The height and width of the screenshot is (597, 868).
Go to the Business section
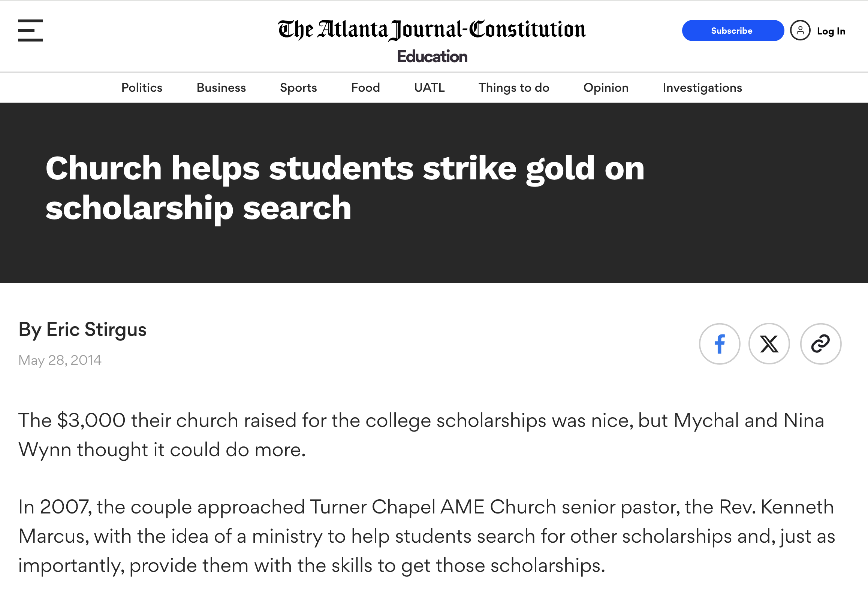pyautogui.click(x=221, y=88)
